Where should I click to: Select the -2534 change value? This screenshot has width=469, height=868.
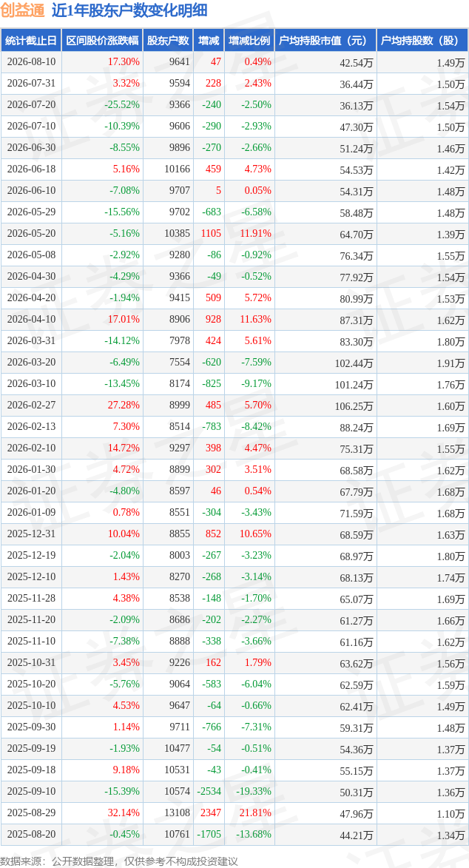209,791
